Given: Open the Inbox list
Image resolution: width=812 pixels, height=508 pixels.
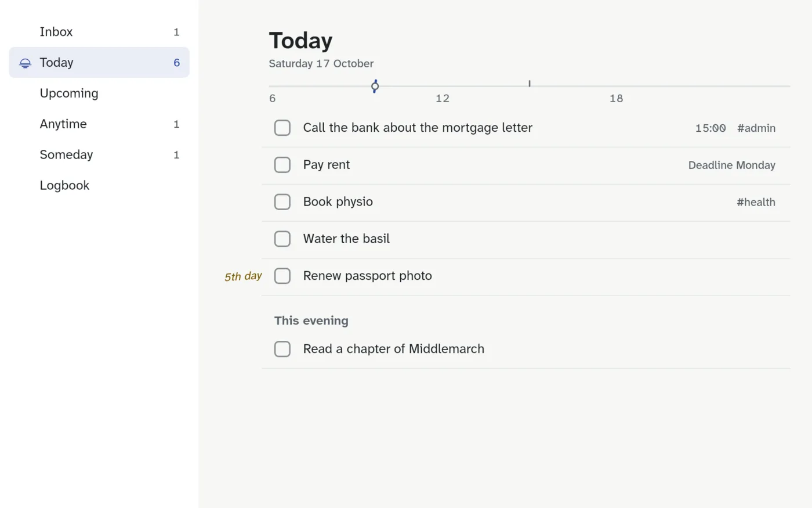Looking at the screenshot, I should (99, 32).
